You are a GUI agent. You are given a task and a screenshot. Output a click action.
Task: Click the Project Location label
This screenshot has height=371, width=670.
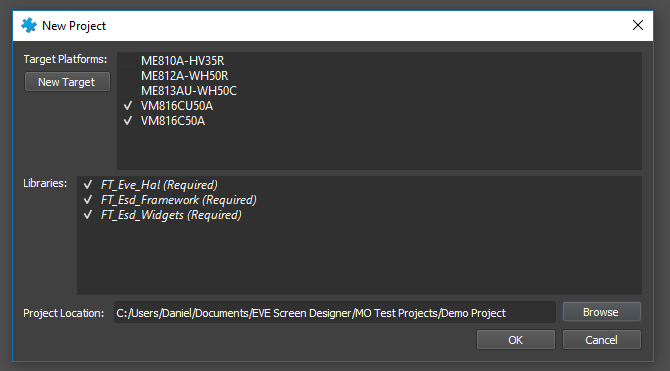(x=63, y=313)
